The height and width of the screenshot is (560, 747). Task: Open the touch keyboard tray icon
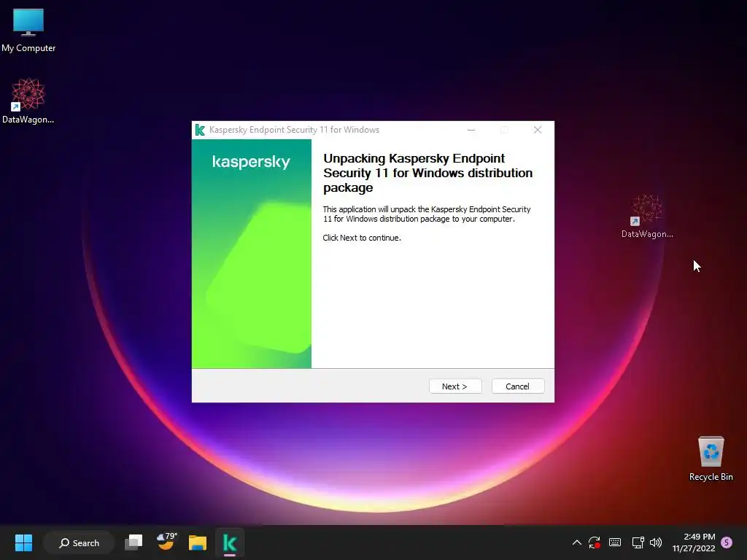coord(615,542)
